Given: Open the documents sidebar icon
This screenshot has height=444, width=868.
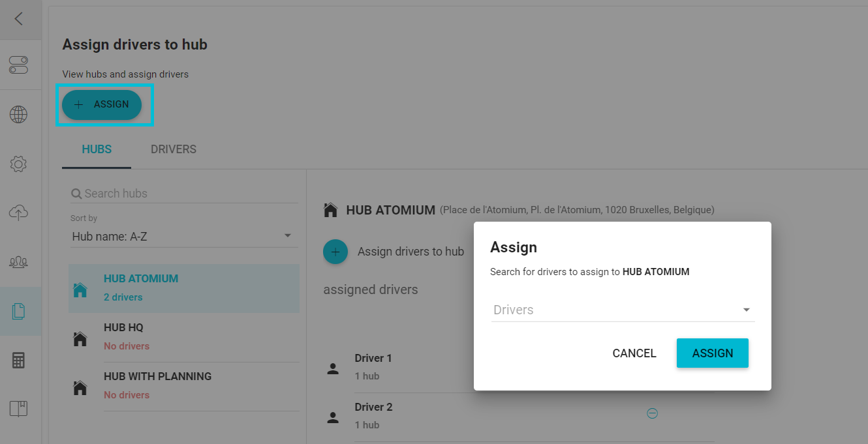Looking at the screenshot, I should 18,312.
